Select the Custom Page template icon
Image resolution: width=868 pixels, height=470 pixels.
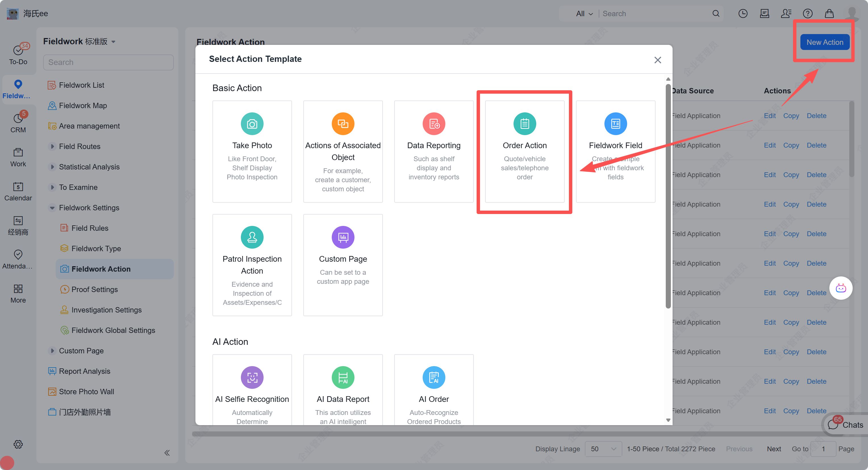coord(343,237)
